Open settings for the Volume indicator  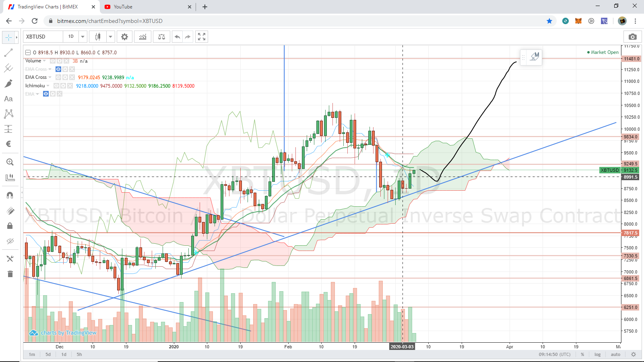[x=59, y=61]
